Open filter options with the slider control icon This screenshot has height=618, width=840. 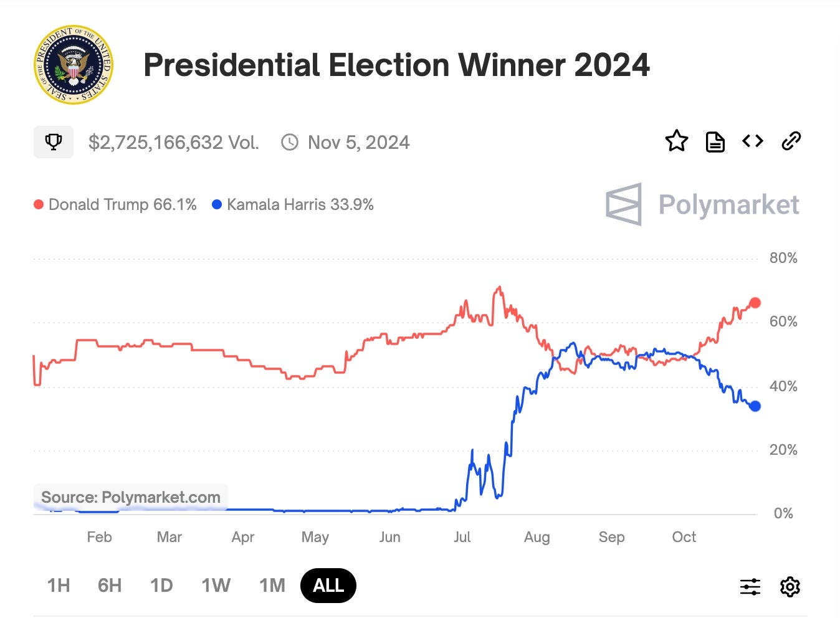coord(750,586)
